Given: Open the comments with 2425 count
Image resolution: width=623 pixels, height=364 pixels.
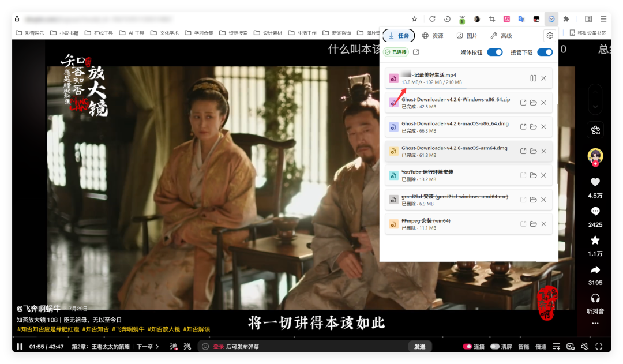Looking at the screenshot, I should click(595, 211).
